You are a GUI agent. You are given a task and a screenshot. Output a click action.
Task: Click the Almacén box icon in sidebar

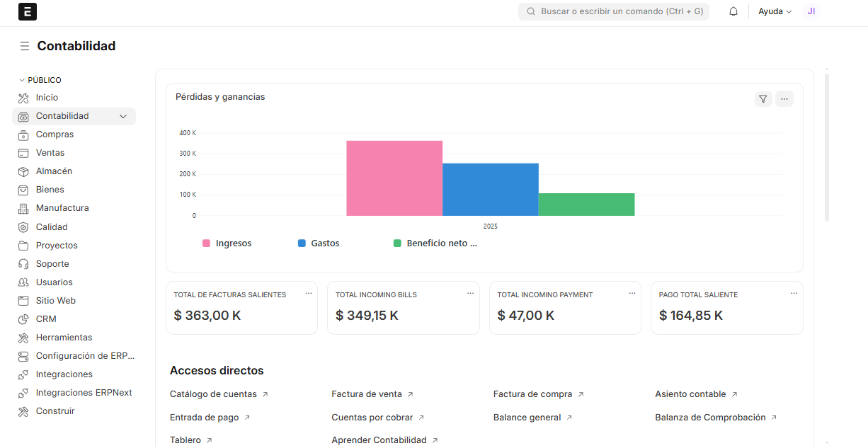click(x=23, y=171)
